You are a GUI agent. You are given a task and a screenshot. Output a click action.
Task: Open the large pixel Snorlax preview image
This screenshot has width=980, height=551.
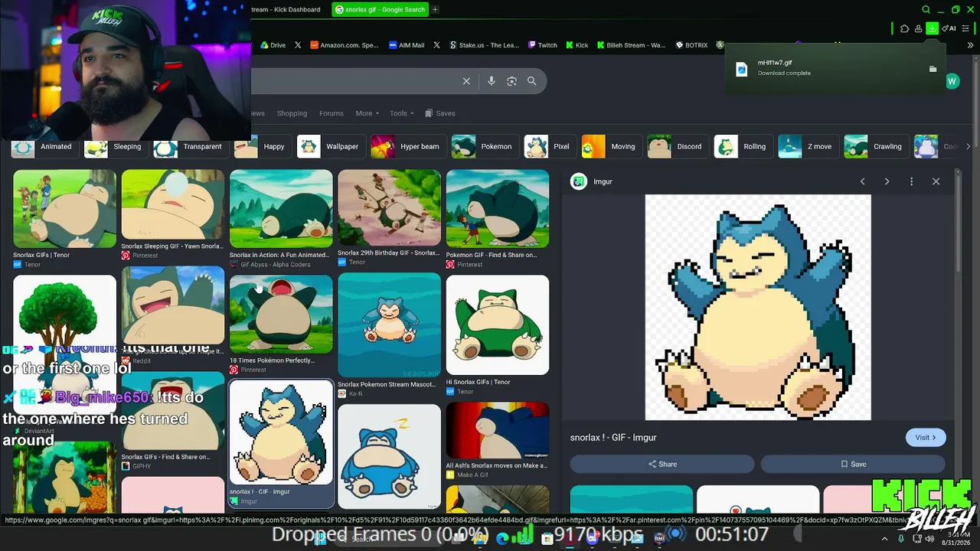(758, 307)
